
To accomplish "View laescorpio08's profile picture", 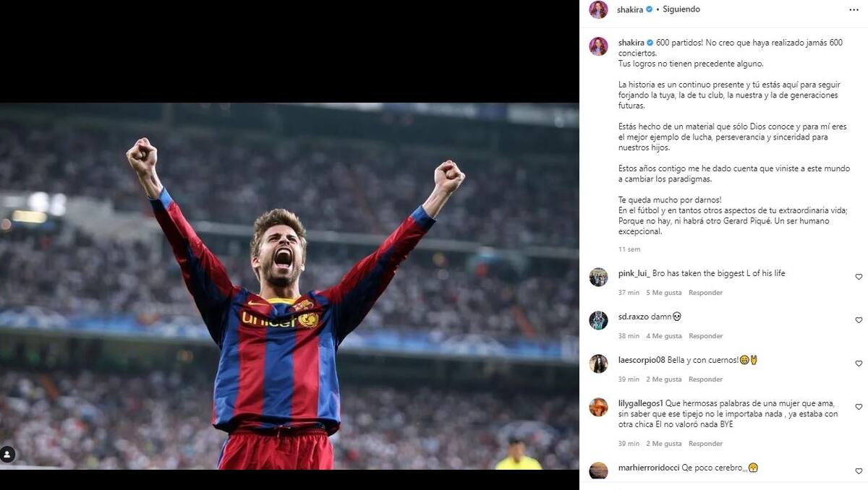I will point(598,364).
